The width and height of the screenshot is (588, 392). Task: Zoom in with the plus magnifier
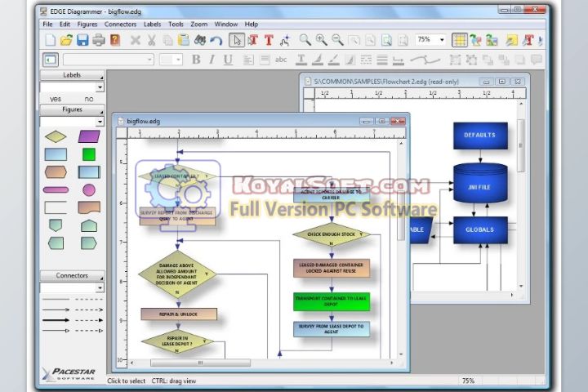point(322,40)
